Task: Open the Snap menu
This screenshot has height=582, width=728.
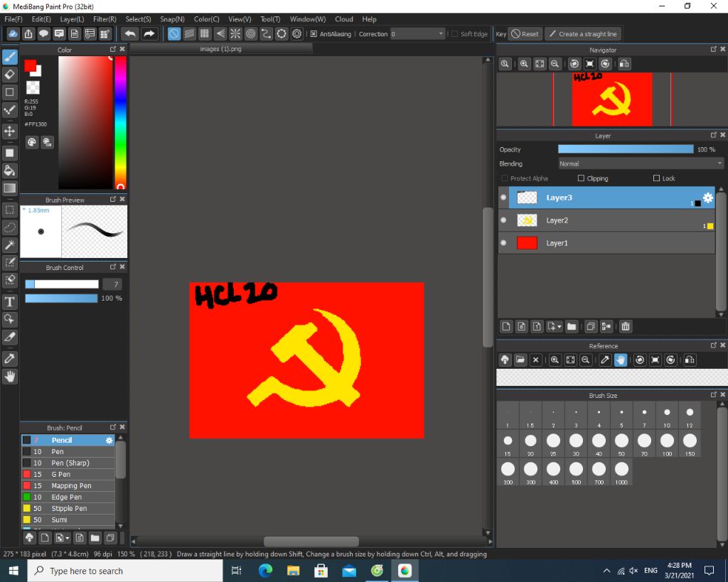Action: (172, 19)
